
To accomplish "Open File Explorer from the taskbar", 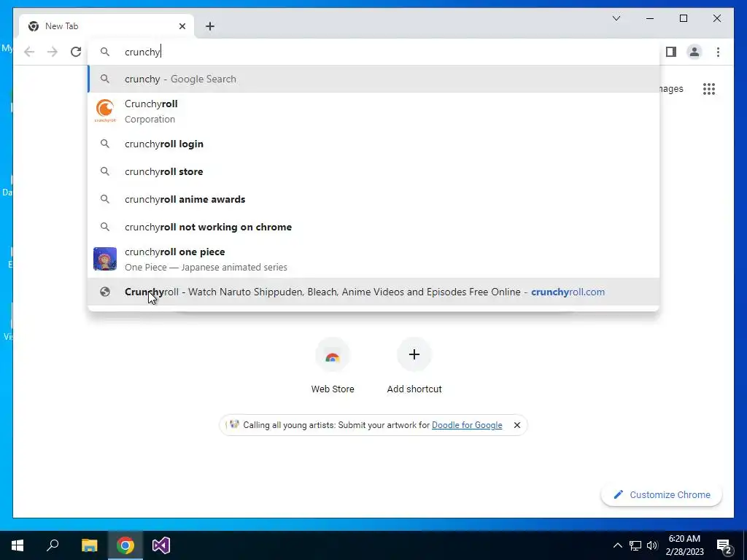I will click(89, 545).
